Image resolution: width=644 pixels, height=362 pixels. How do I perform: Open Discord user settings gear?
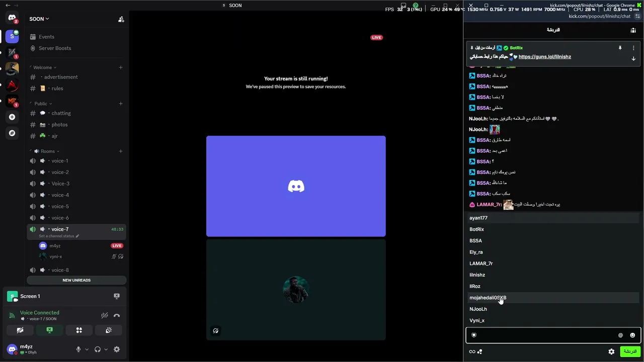click(117, 349)
